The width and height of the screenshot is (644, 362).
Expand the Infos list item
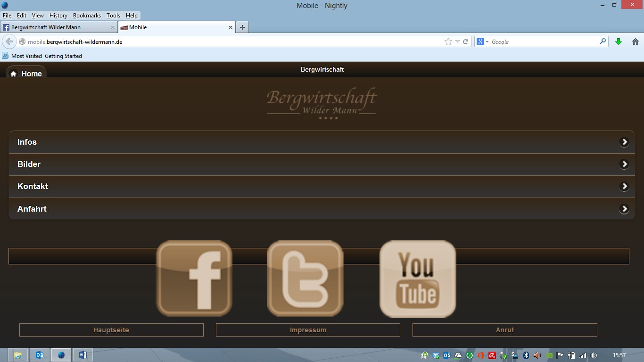click(x=322, y=142)
